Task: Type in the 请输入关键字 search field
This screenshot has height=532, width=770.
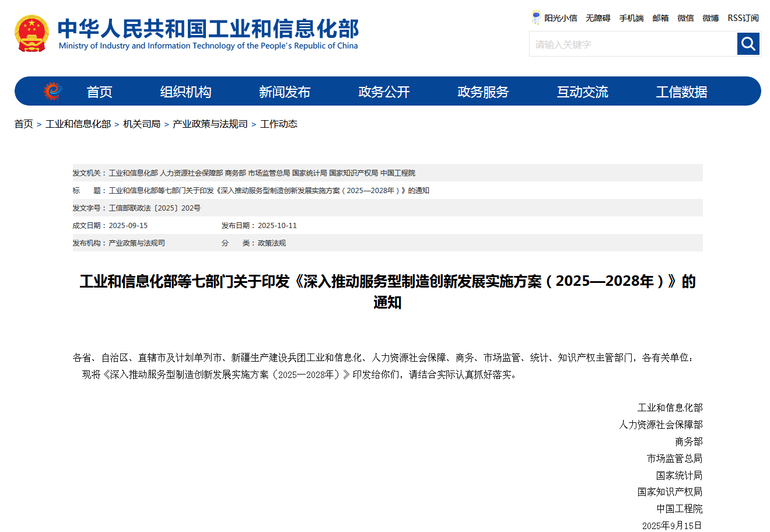Action: 633,44
